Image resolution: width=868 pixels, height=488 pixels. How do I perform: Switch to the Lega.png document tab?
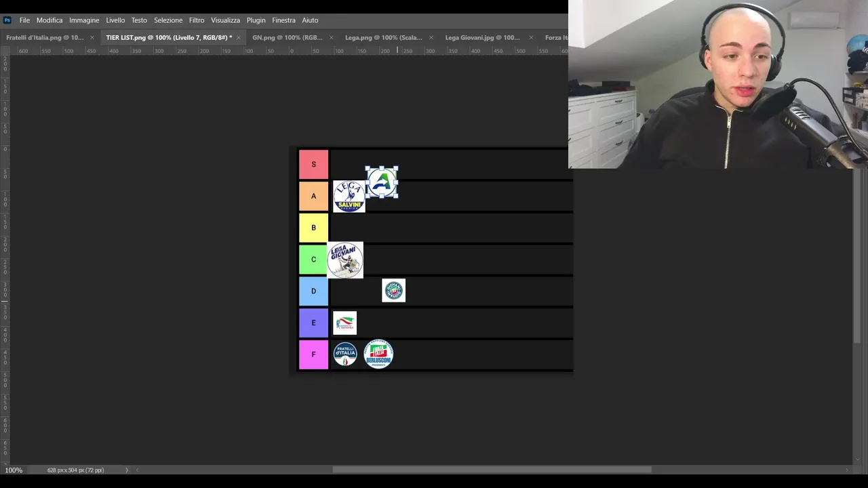[384, 37]
